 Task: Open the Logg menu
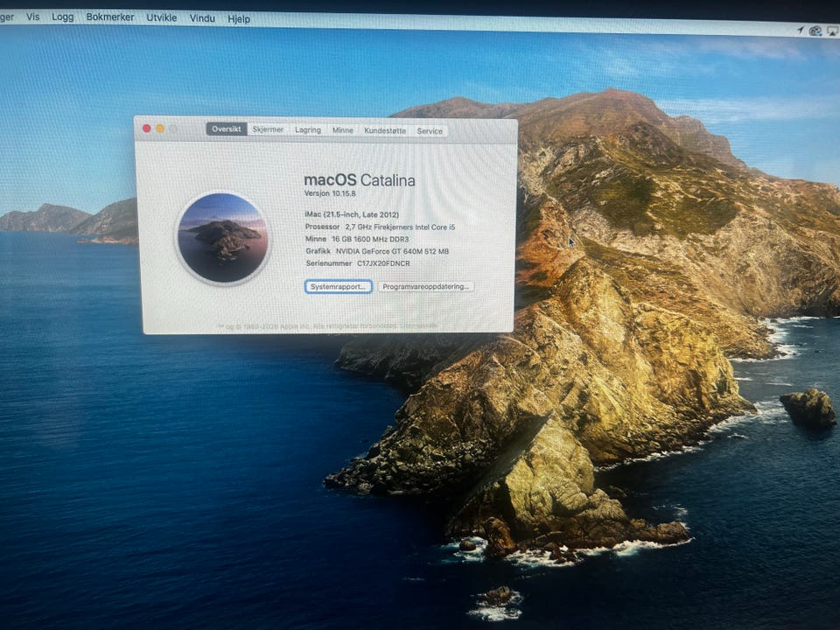pos(63,17)
